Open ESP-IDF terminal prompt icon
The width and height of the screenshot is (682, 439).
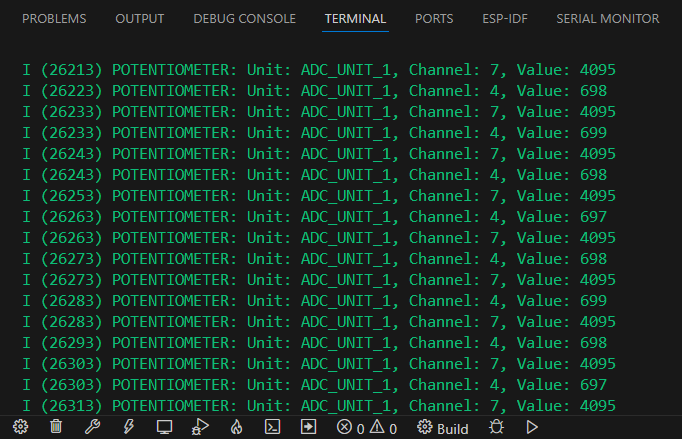click(272, 427)
